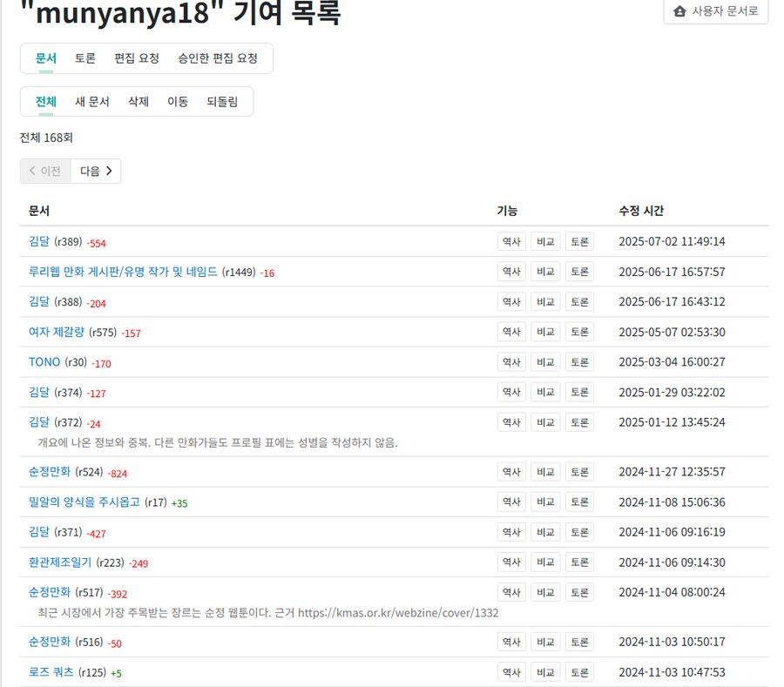This screenshot has height=687, width=784.
Task: Click the 기능 column header
Action: coord(507,211)
